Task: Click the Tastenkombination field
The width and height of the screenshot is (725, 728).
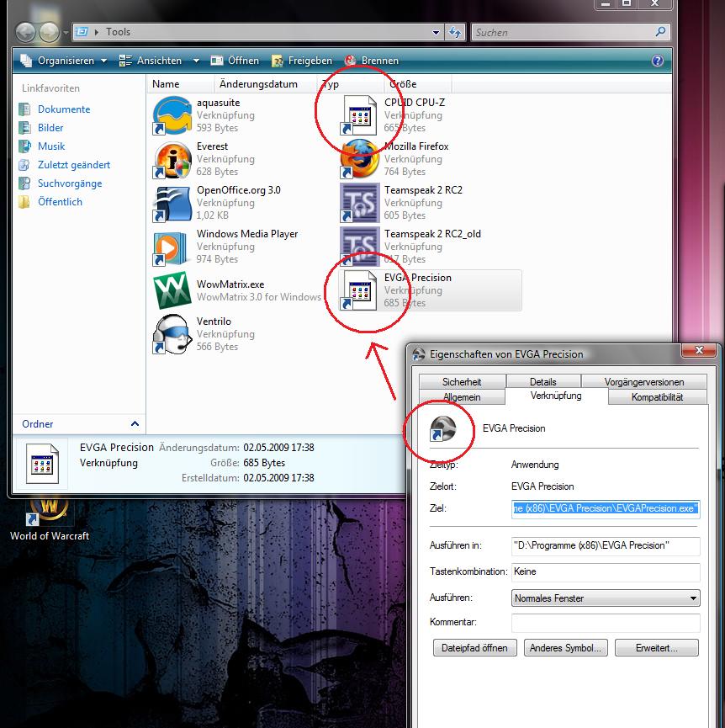Action: [x=606, y=571]
